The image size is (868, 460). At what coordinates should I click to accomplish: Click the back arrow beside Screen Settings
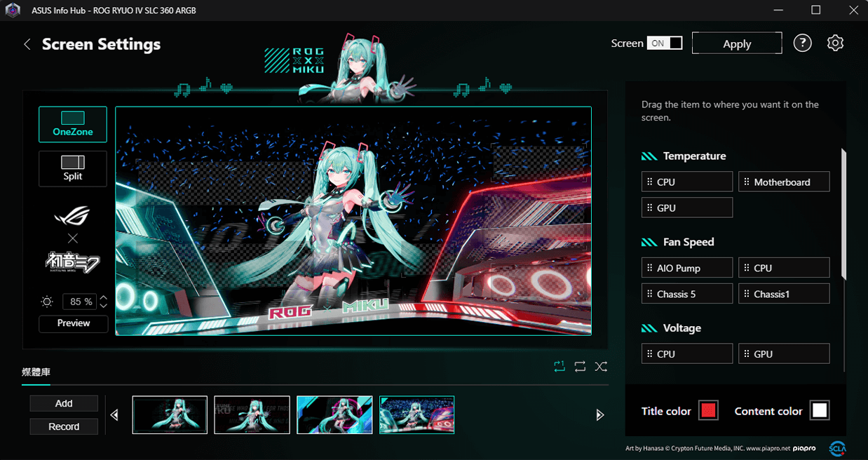point(27,43)
